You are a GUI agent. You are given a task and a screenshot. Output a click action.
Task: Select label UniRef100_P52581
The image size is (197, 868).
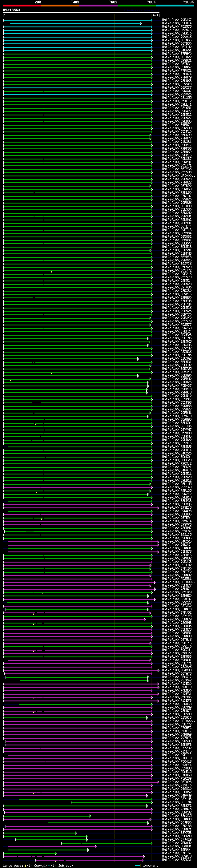coord(177,579)
